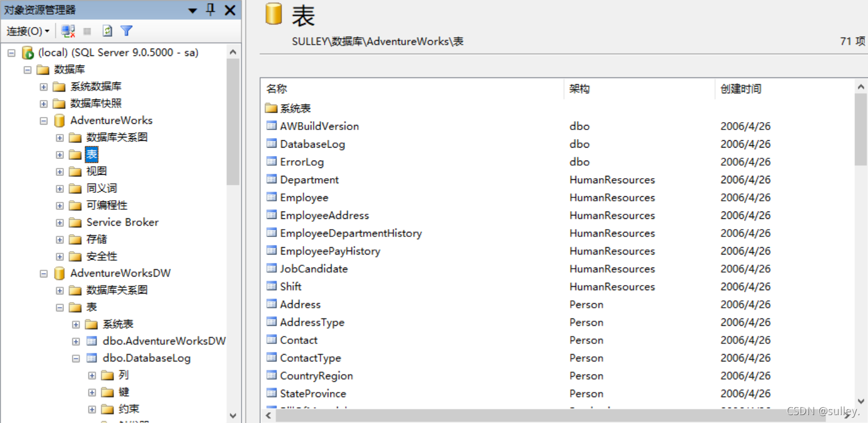Viewport: 868px width, 423px height.
Task: Click the Object Explorer vertical scrollbar thumb
Action: pyautogui.click(x=233, y=122)
